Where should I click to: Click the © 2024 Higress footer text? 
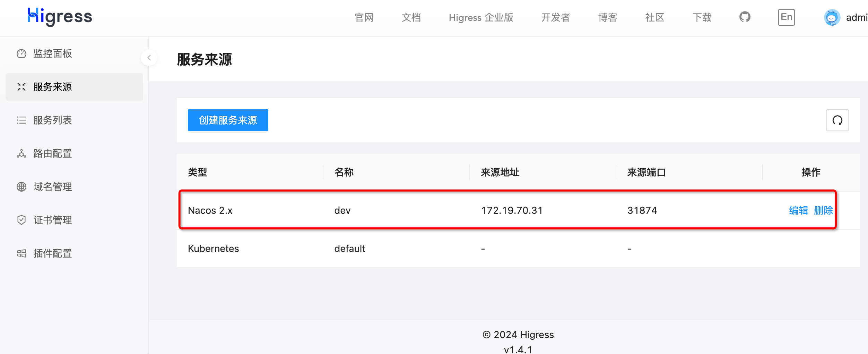pos(518,335)
